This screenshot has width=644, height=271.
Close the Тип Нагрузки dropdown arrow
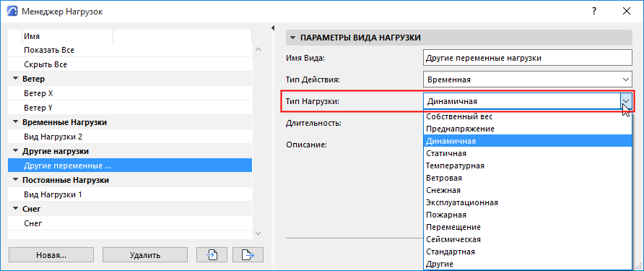click(x=626, y=101)
